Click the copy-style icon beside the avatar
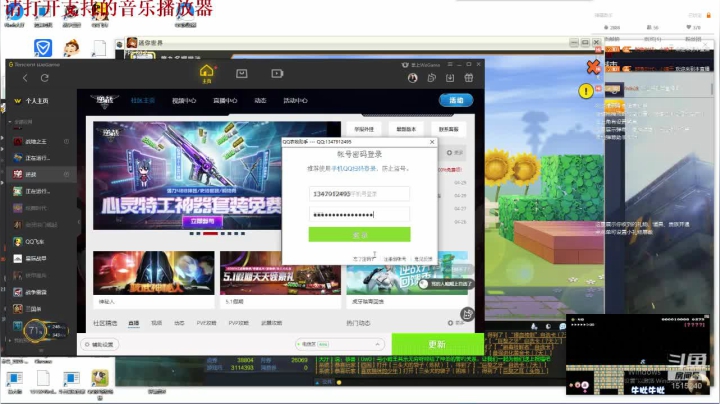This screenshot has width=720, height=404. click(x=432, y=78)
